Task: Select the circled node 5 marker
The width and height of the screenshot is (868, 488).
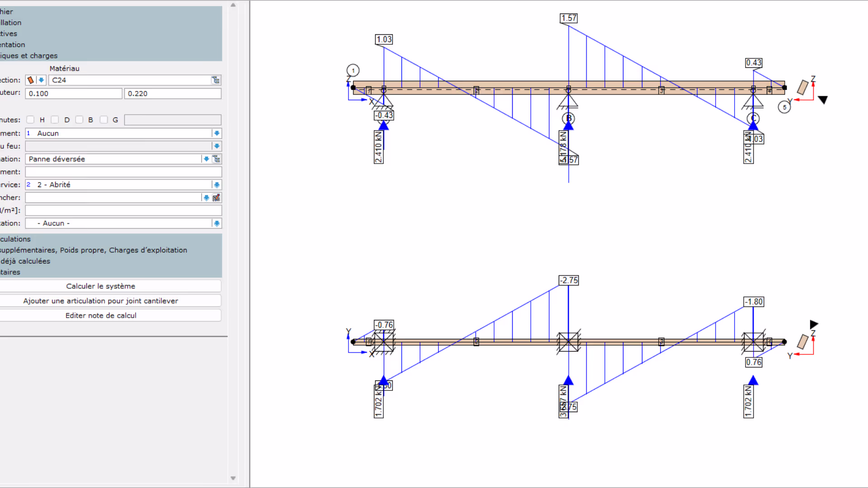Action: pos(784,107)
